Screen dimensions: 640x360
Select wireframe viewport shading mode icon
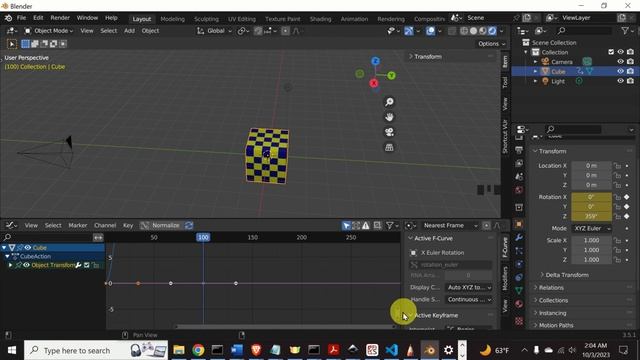(x=464, y=31)
